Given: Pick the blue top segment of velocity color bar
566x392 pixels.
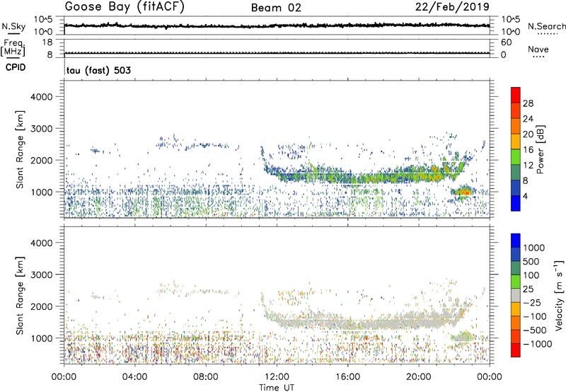Looking at the screenshot, I should coord(516,241).
